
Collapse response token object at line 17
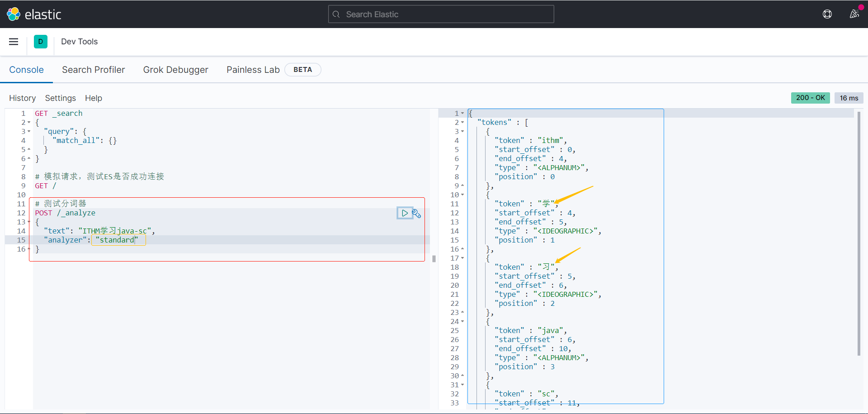[x=462, y=258]
